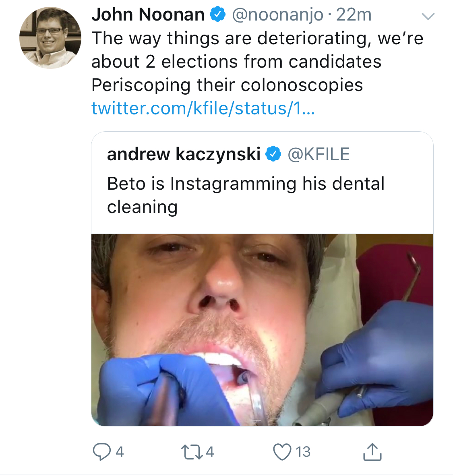The width and height of the screenshot is (453, 476).
Task: Open the dental cleaning video thumbnail
Action: [x=262, y=330]
